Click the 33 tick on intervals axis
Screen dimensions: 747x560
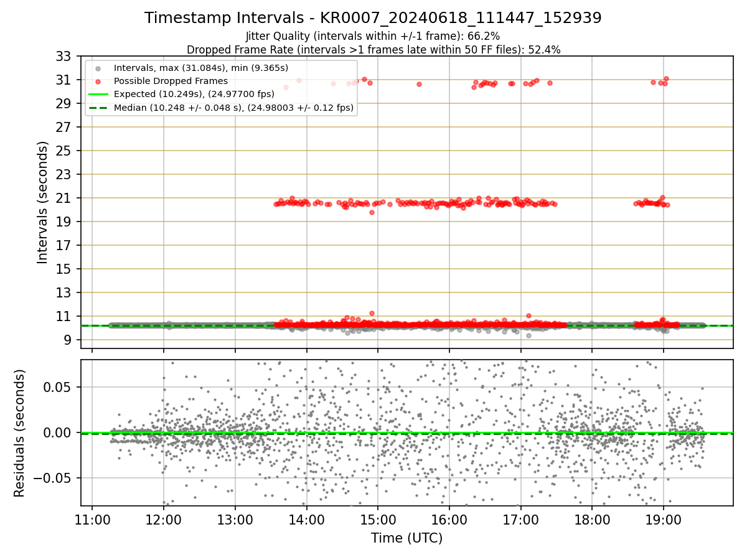coord(65,56)
